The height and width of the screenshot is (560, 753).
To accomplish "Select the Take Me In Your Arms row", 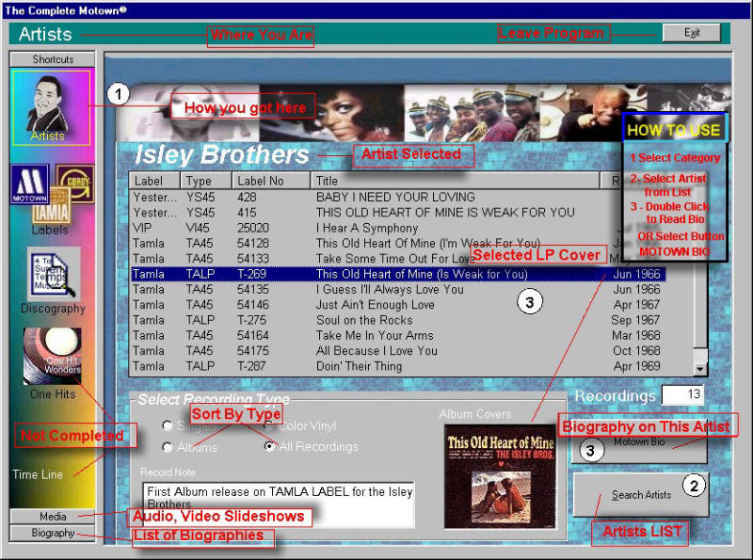I will [398, 336].
